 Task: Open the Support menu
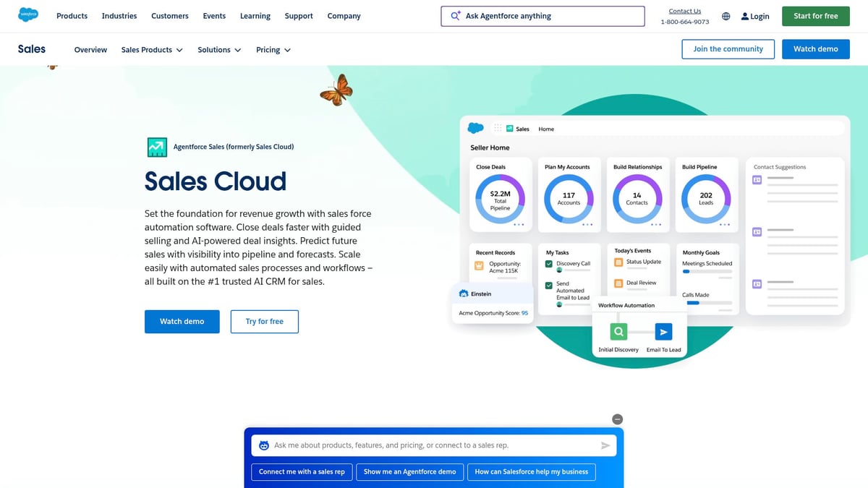299,16
